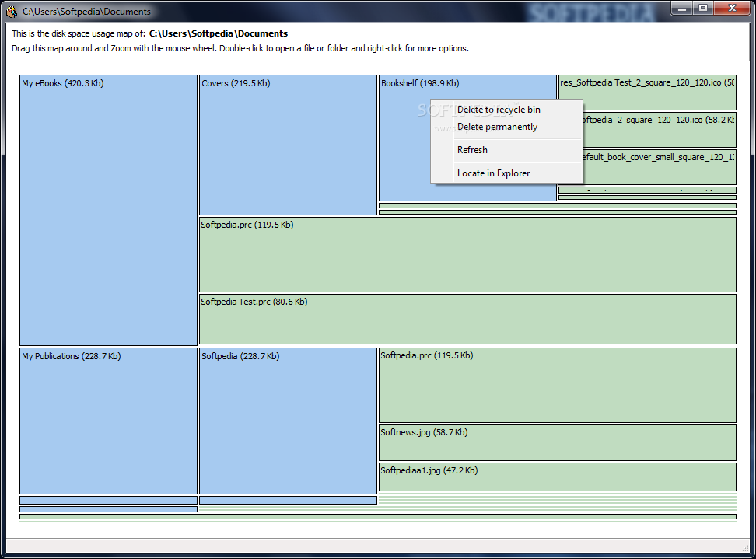
Task: Select Softpedia Test.prc file block
Action: pyautogui.click(x=467, y=319)
